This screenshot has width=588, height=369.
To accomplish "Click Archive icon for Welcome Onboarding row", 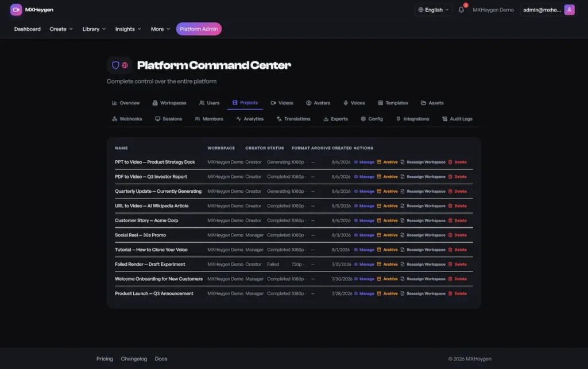I will [379, 279].
